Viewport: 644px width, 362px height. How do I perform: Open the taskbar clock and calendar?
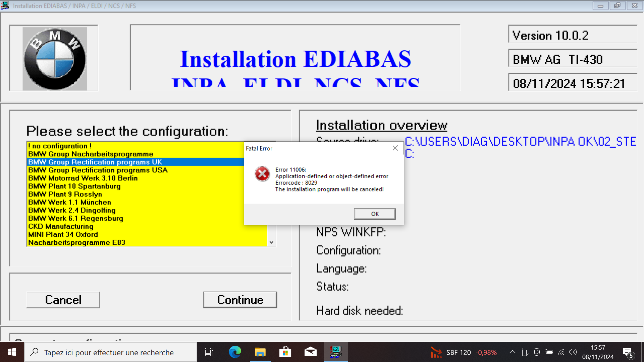click(x=598, y=352)
